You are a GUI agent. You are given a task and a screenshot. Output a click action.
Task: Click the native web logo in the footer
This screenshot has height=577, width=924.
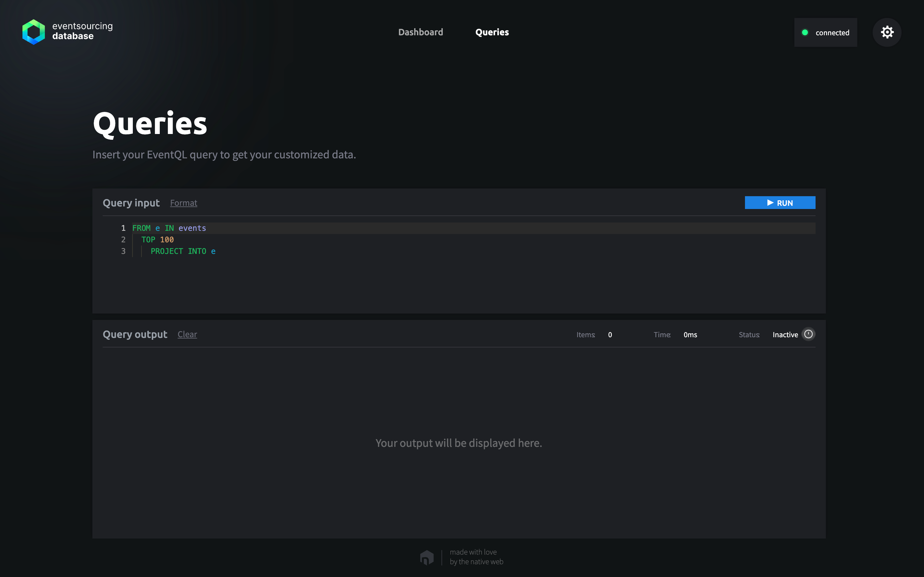[426, 557]
